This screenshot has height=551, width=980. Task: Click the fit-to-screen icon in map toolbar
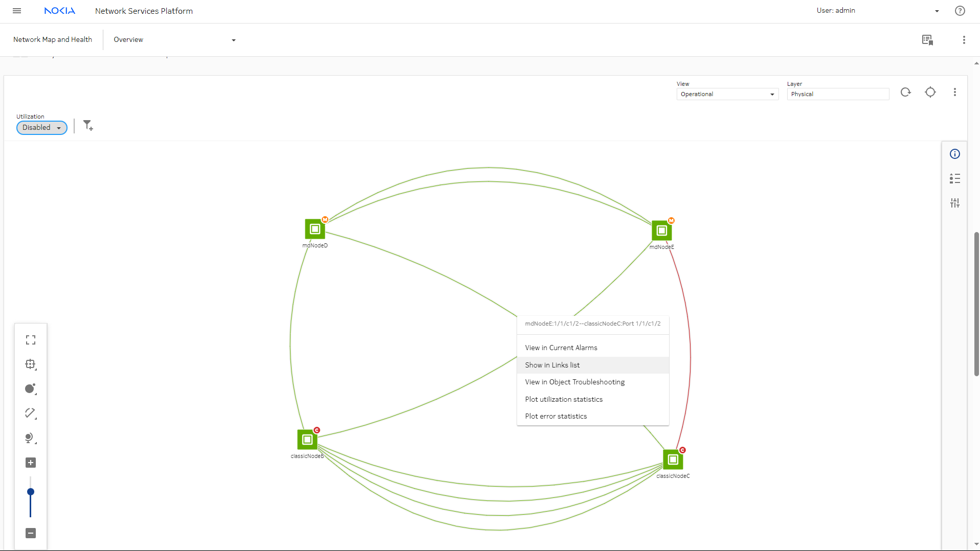(x=31, y=340)
